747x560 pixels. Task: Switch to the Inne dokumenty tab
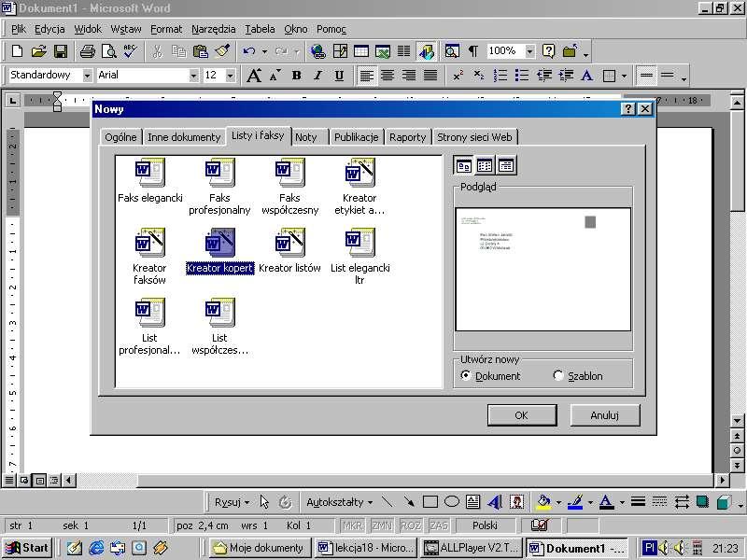(x=184, y=137)
